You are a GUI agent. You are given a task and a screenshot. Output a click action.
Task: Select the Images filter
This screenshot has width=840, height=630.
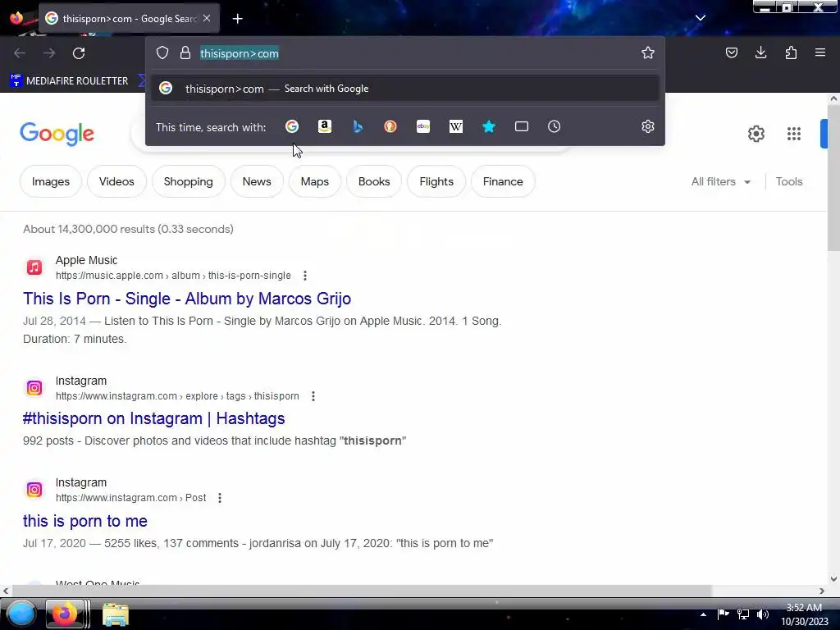51,181
